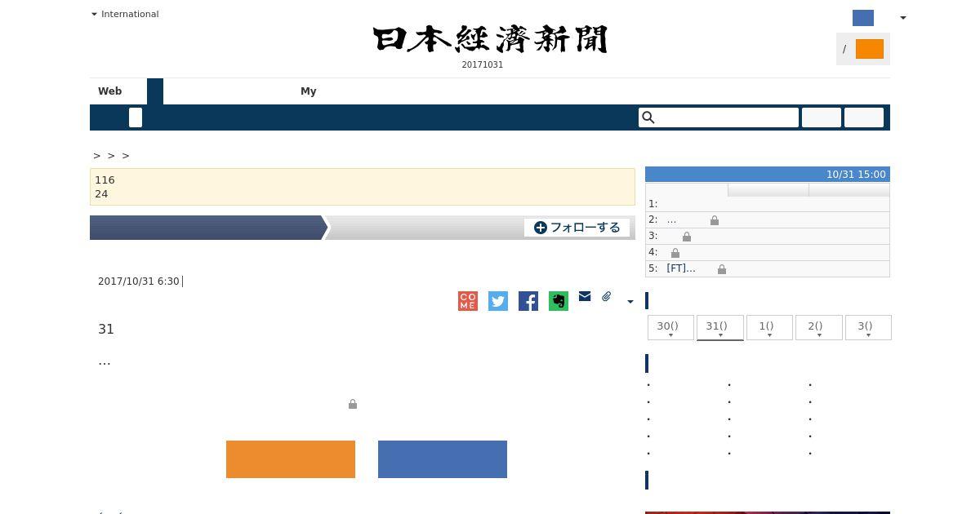Click the second white button right of search
The height and width of the screenshot is (514, 980).
[x=864, y=117]
